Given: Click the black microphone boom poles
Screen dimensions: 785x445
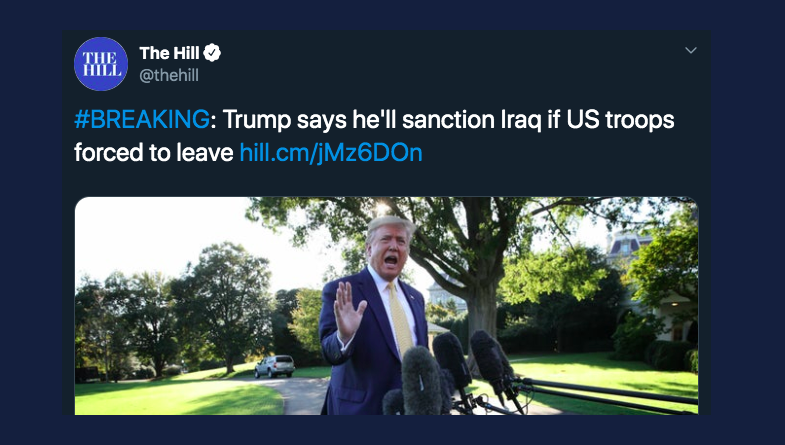Looking at the screenshot, I should (601, 393).
